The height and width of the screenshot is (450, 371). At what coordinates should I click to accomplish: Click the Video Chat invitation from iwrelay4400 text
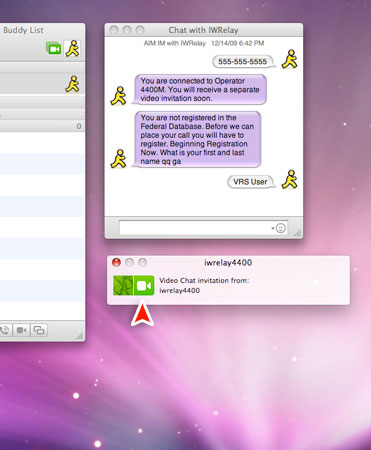coord(204,285)
